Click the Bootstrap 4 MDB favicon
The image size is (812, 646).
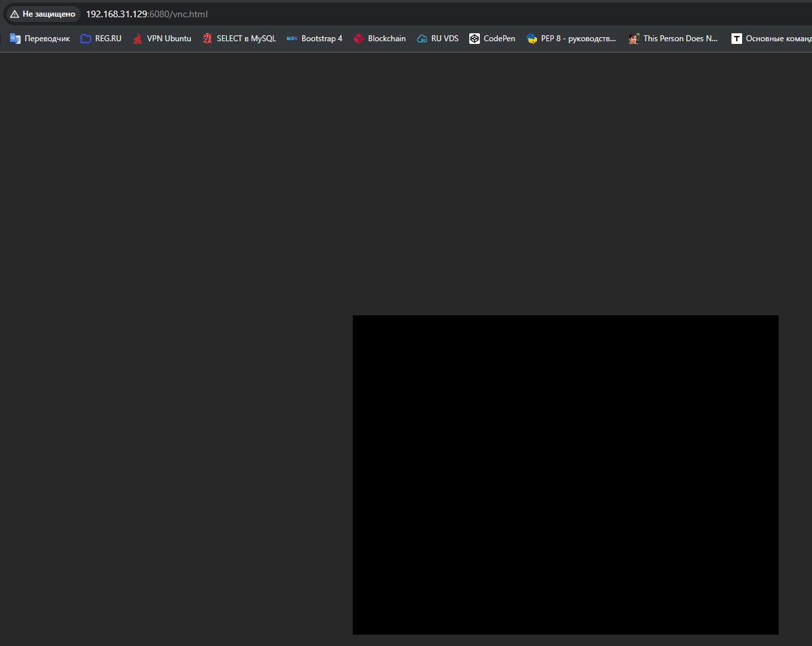click(292, 39)
